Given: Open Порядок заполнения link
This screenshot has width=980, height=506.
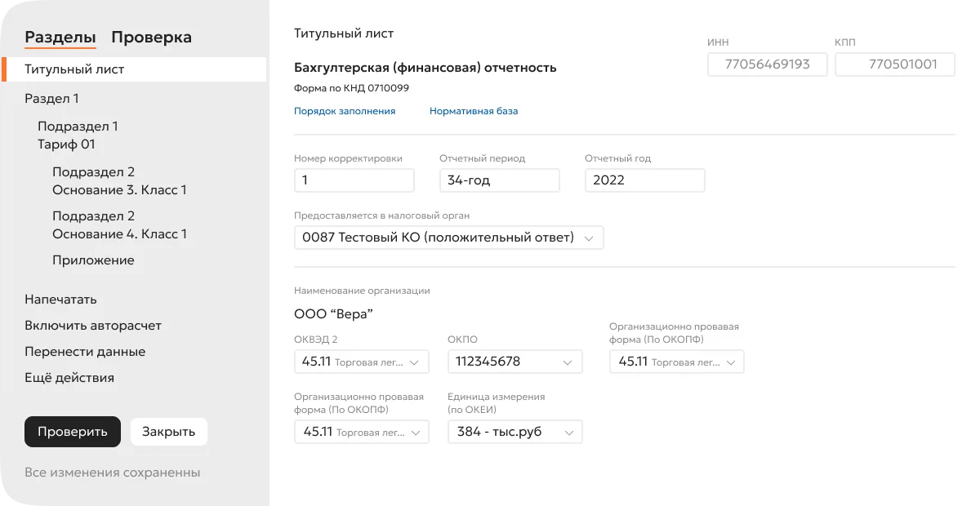Looking at the screenshot, I should (x=345, y=111).
